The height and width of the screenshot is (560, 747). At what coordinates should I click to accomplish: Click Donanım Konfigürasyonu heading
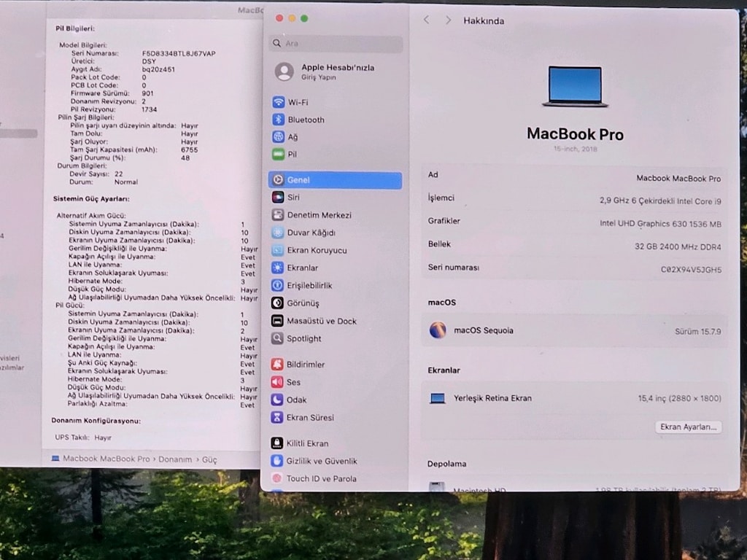click(96, 421)
